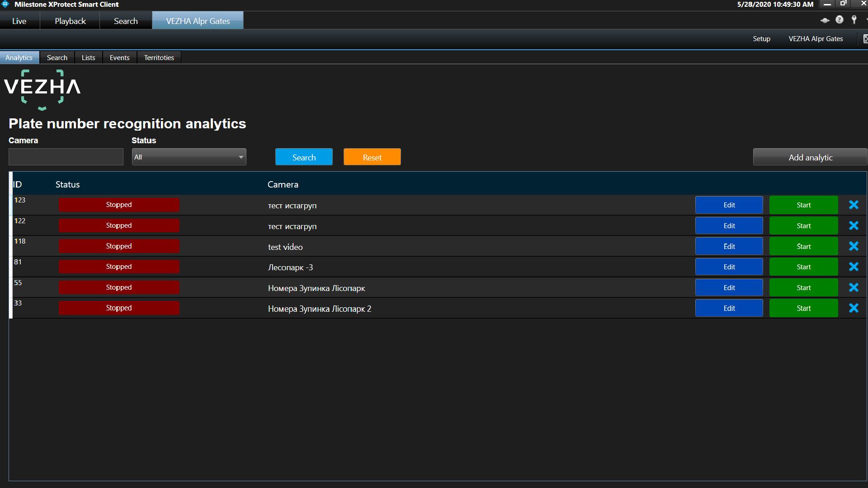Image resolution: width=868 pixels, height=488 pixels.
Task: Edit the test video analytic 118
Action: [729, 246]
